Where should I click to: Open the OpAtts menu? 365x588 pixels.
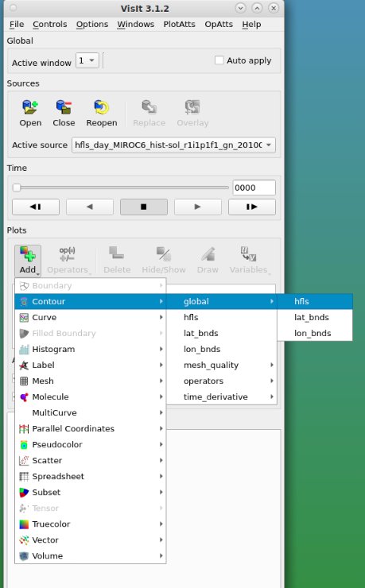click(x=219, y=25)
